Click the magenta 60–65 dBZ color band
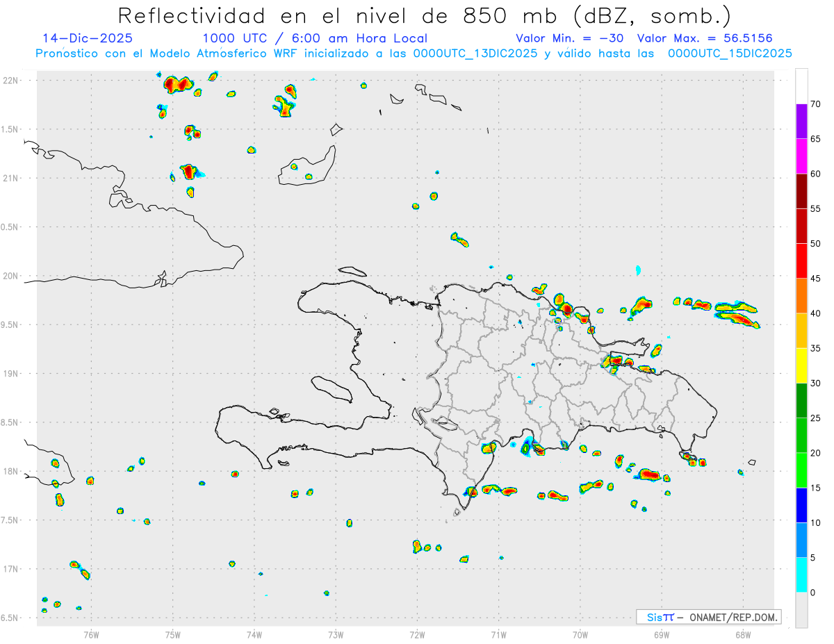 pyautogui.click(x=801, y=156)
